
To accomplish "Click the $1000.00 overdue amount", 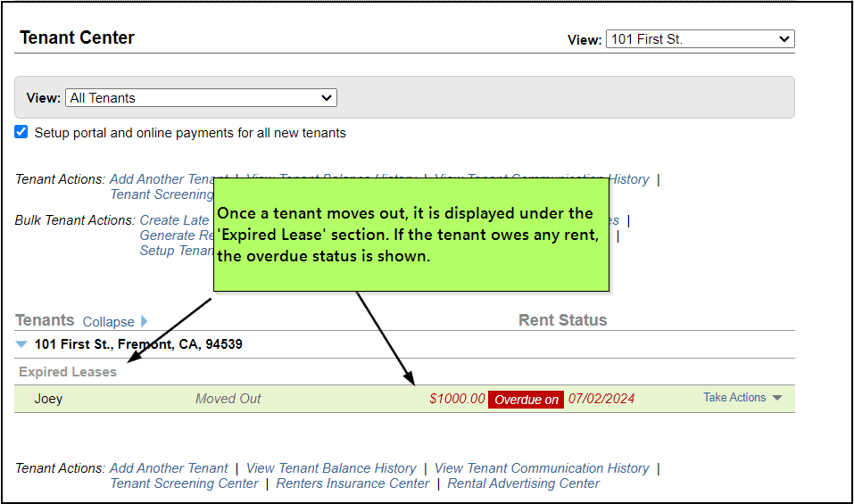I will tap(457, 399).
